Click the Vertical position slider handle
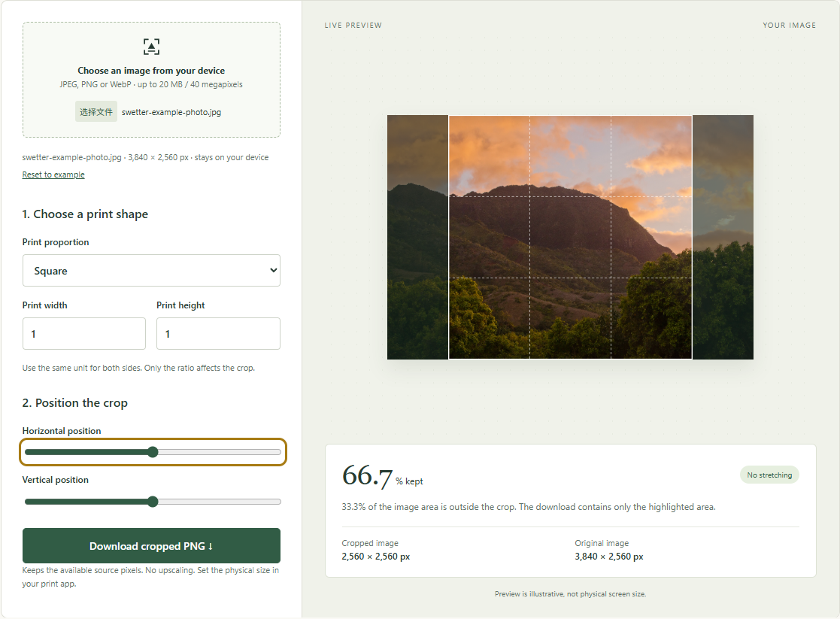The width and height of the screenshot is (840, 619). coord(153,502)
